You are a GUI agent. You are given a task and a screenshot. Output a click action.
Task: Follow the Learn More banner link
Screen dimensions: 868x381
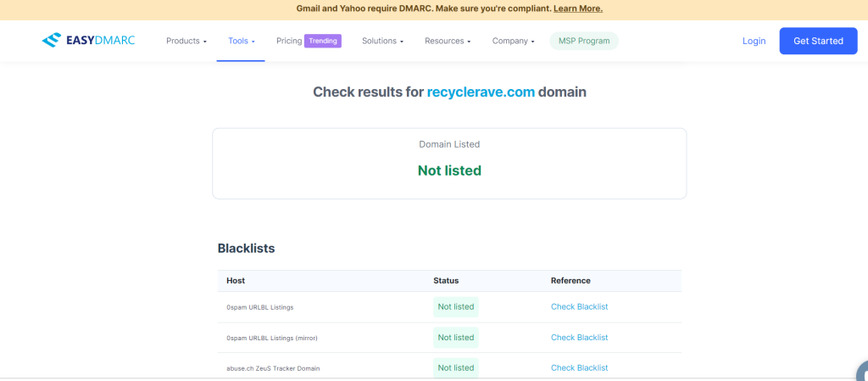[x=578, y=8]
